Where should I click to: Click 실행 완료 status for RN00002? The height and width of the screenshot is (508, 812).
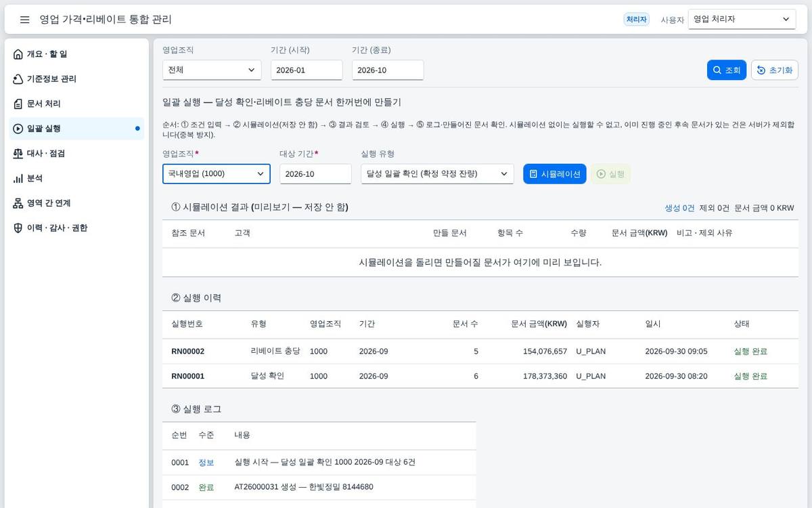[750, 352]
